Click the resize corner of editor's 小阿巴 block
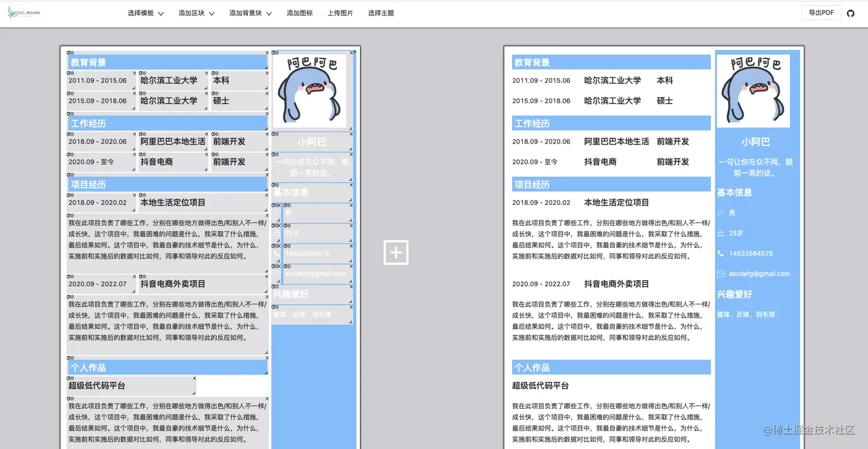This screenshot has height=449, width=868. pos(350,149)
